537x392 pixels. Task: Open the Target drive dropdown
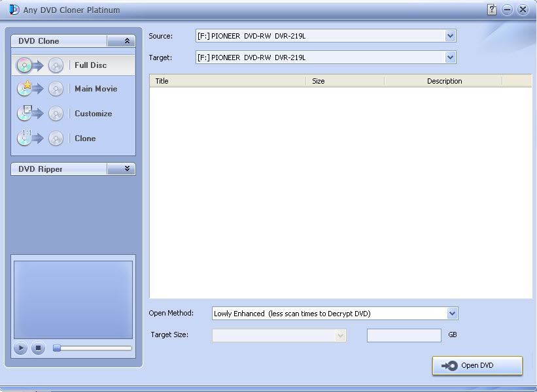point(450,57)
